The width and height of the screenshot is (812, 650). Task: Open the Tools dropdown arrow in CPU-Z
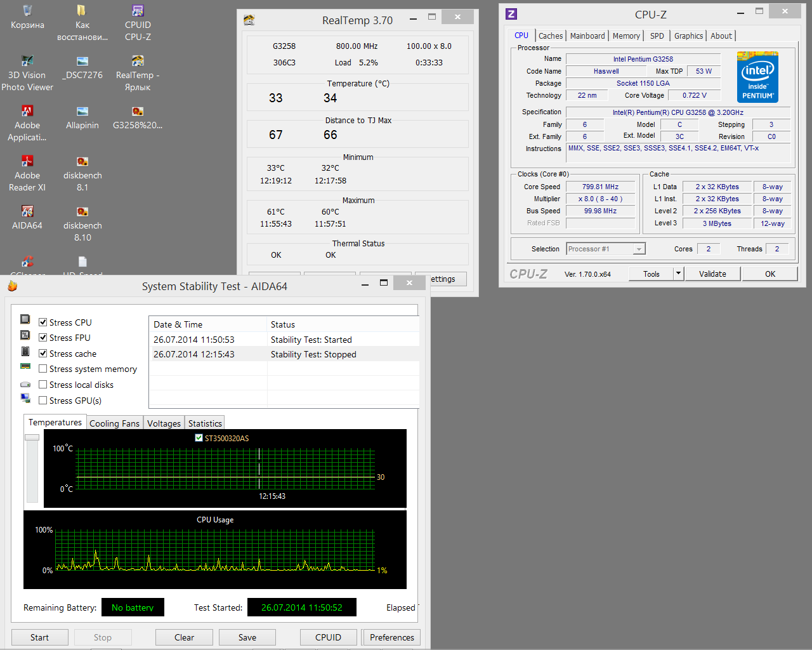point(678,274)
